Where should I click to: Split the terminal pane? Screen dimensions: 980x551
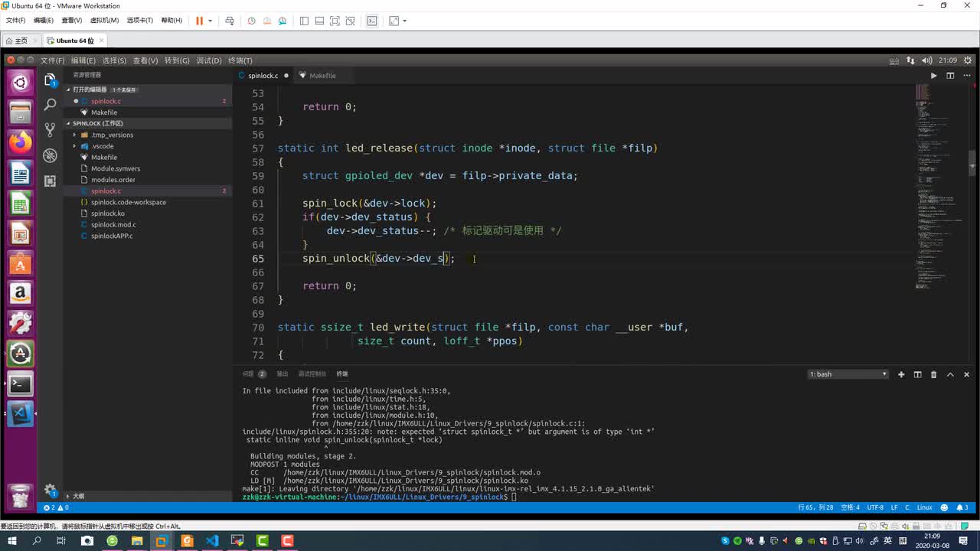917,374
